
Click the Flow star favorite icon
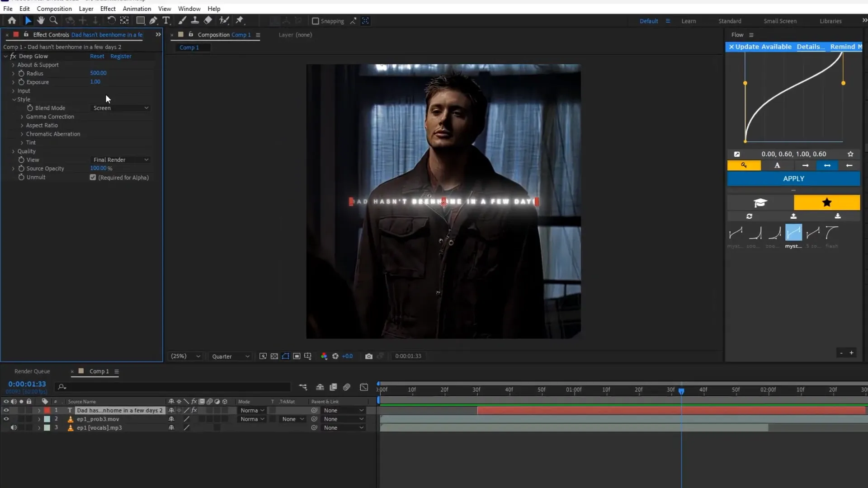850,154
